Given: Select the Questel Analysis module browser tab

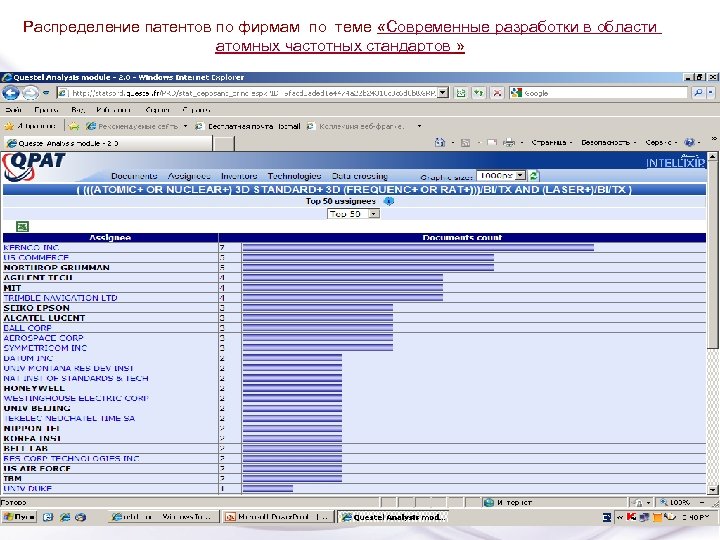Looking at the screenshot, I should point(108,143).
